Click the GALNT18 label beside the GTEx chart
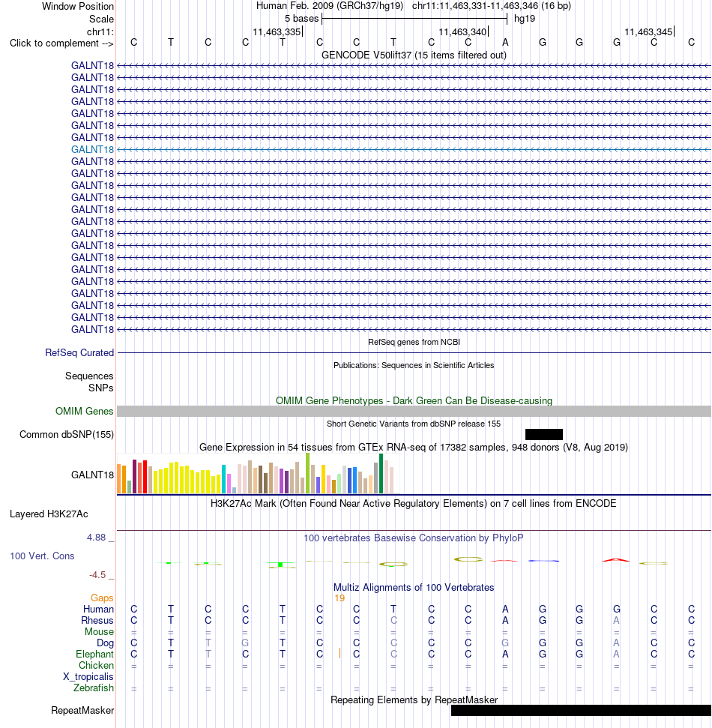The height and width of the screenshot is (728, 712). 92,475
